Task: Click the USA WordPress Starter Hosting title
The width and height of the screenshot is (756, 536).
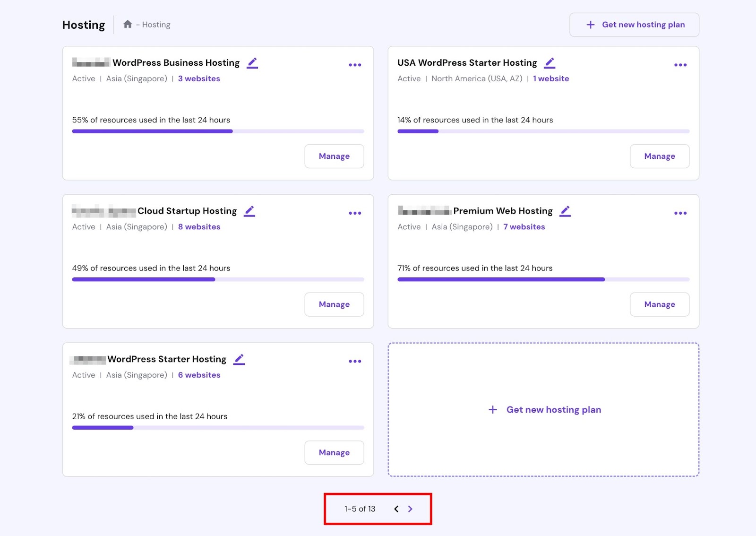Action: (467, 63)
